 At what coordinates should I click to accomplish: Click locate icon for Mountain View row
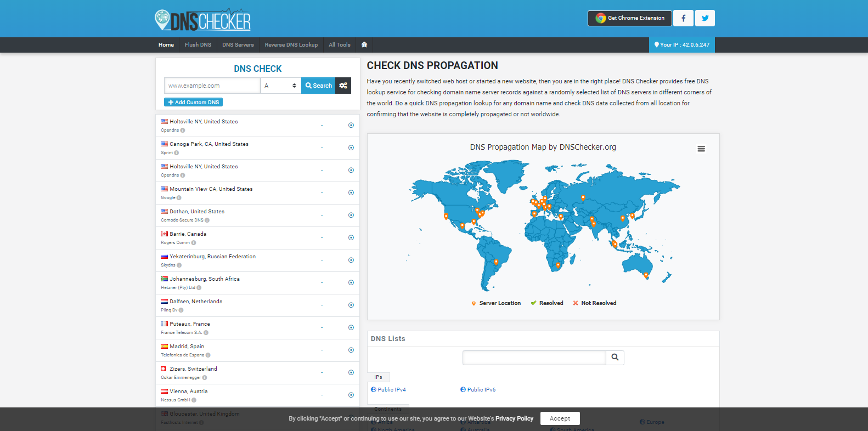point(351,193)
